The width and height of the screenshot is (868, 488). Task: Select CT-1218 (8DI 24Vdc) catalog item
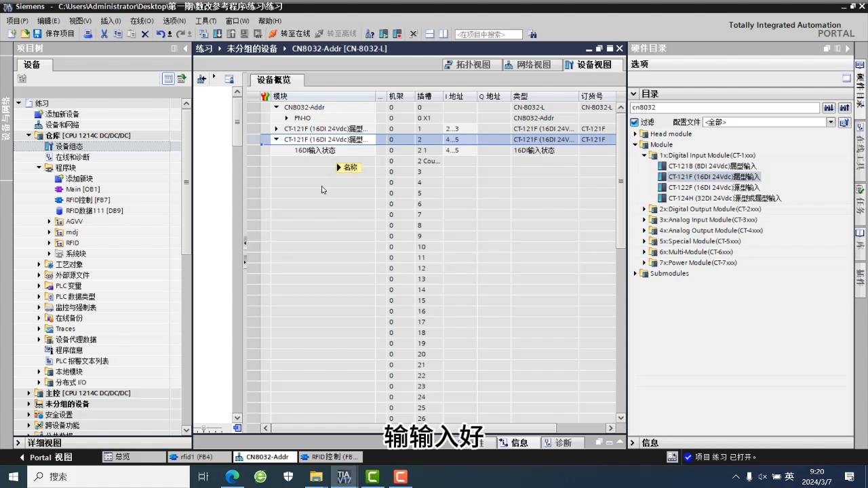(712, 166)
